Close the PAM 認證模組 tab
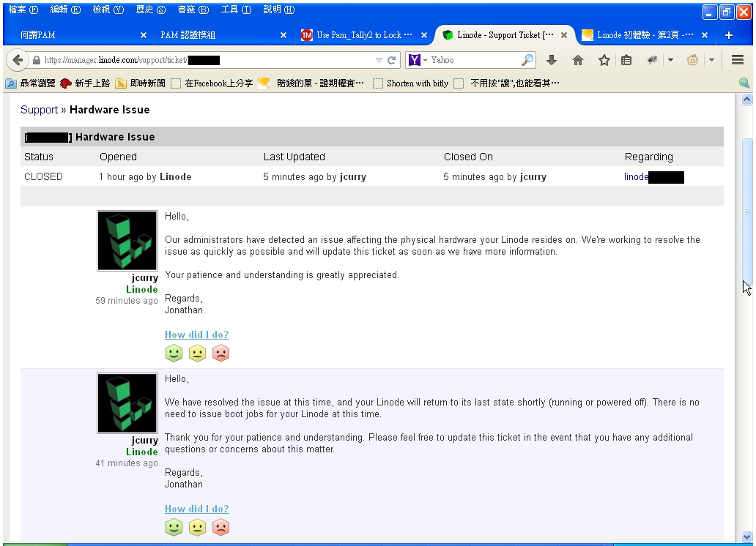This screenshot has height=546, width=756. [x=283, y=35]
